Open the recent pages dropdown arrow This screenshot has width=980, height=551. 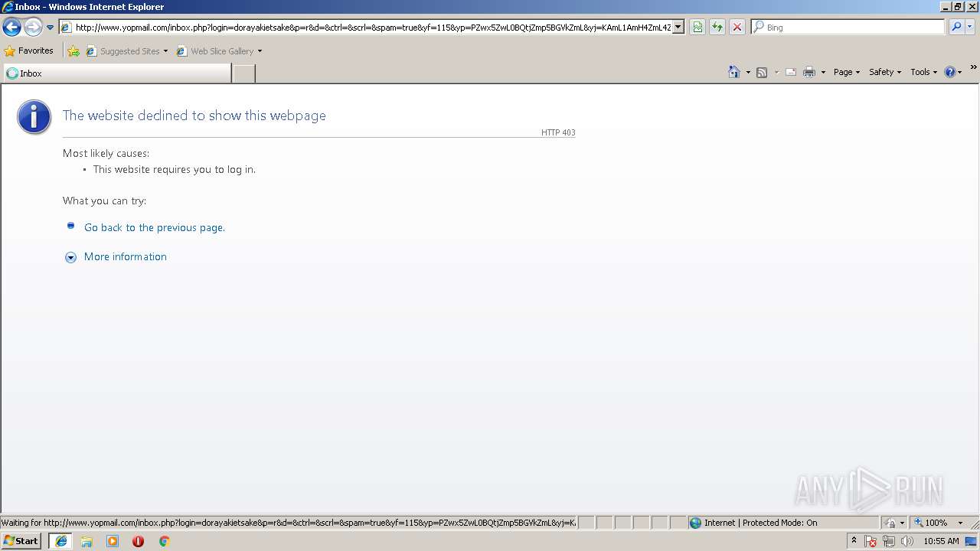[x=50, y=28]
